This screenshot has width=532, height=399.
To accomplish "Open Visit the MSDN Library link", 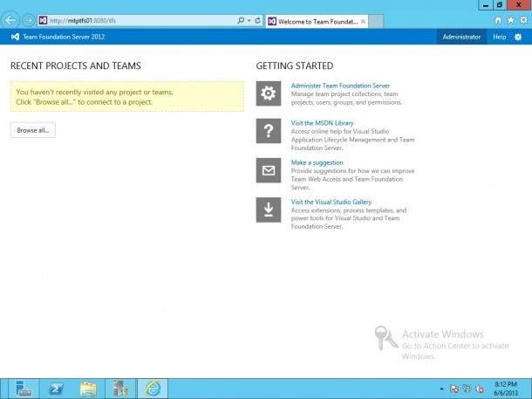I will click(x=322, y=123).
